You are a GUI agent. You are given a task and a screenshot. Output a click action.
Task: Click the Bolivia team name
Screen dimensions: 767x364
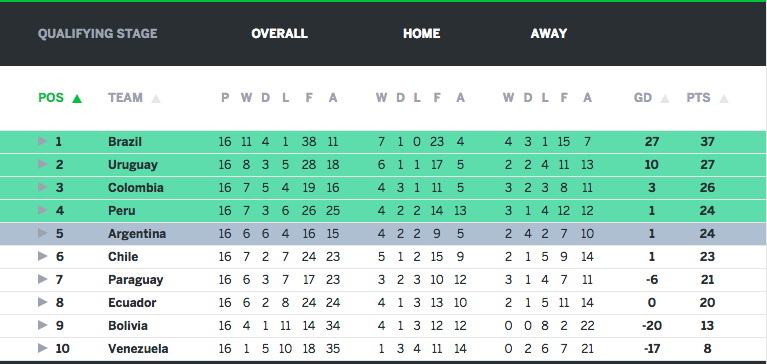pyautogui.click(x=128, y=326)
